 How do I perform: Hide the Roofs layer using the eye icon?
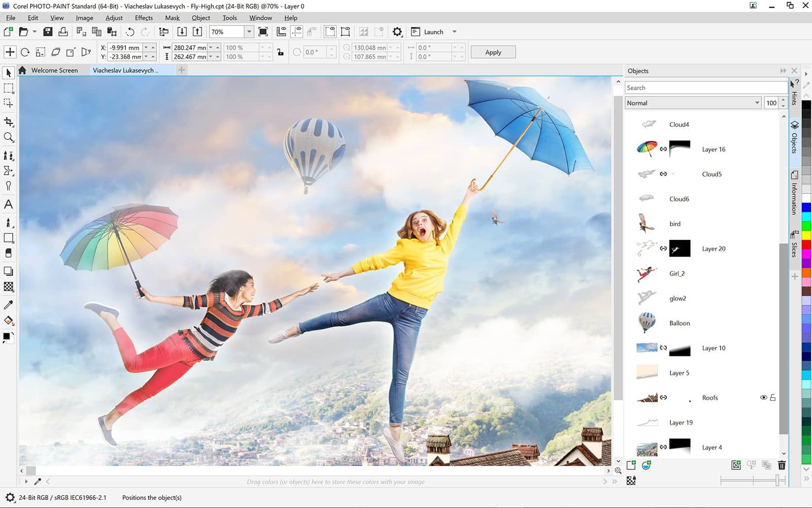point(763,397)
